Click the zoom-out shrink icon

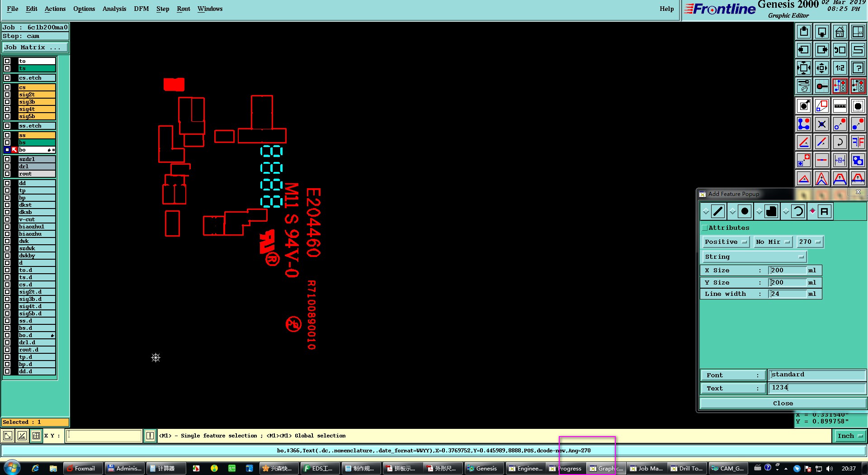822,68
